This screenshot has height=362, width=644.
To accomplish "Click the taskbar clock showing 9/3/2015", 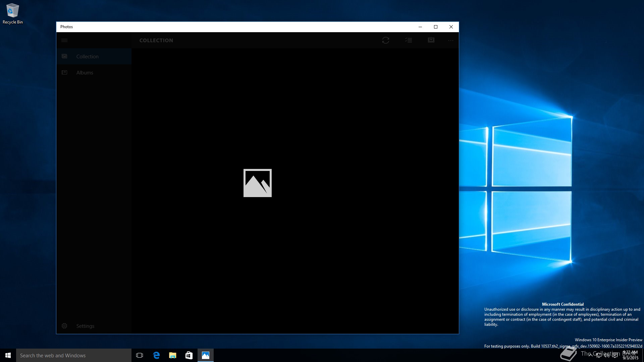I will tap(630, 355).
